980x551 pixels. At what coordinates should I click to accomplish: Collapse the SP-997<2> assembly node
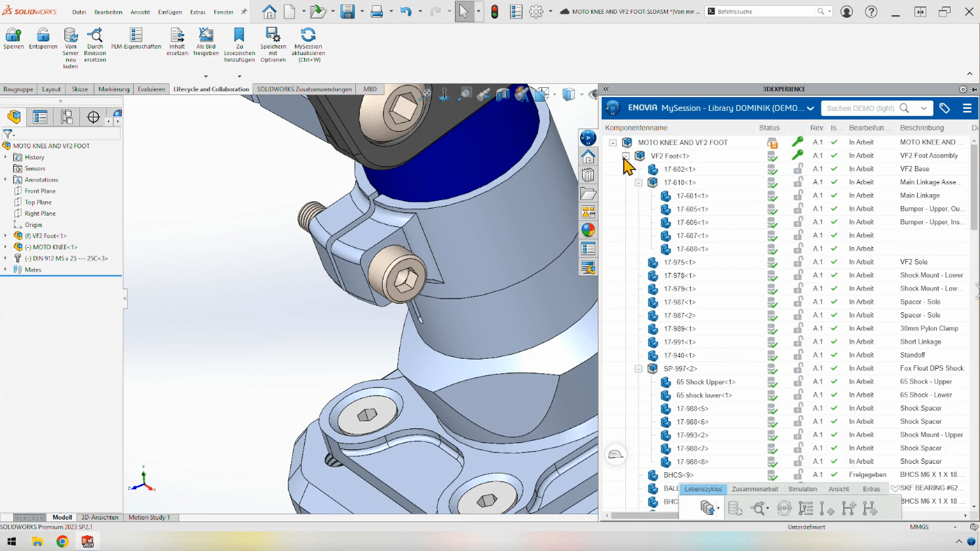point(638,369)
